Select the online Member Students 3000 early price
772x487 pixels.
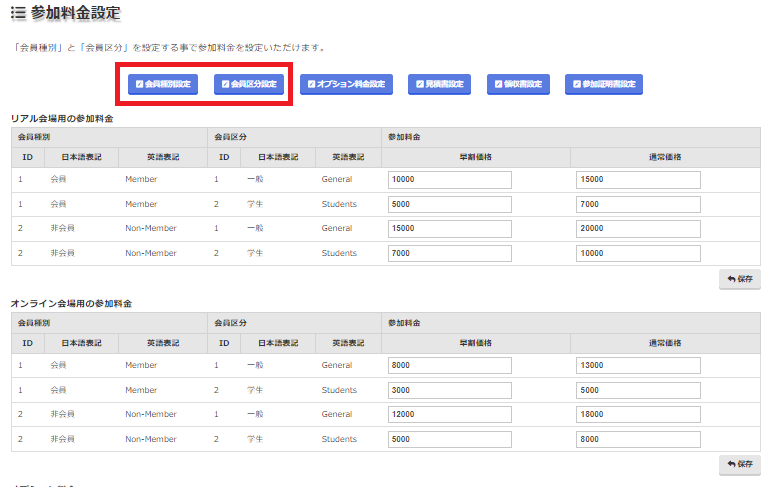(450, 389)
